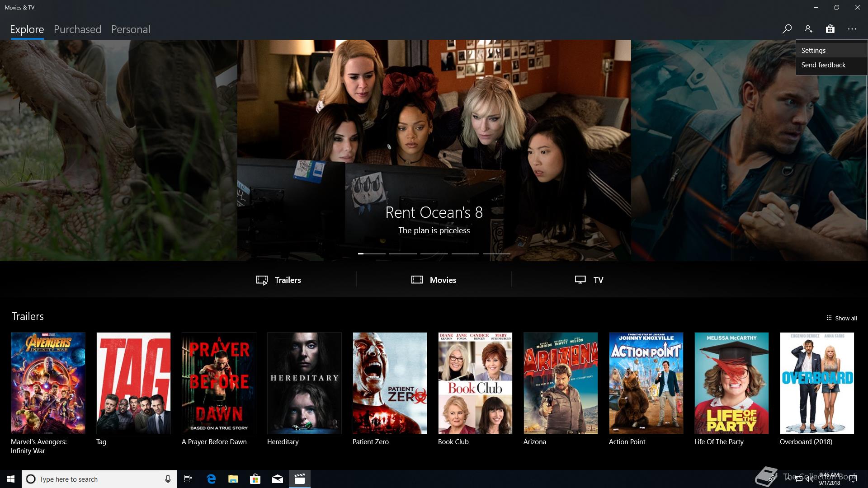Open the Trailers category
The height and width of the screenshot is (488, 868).
click(279, 280)
